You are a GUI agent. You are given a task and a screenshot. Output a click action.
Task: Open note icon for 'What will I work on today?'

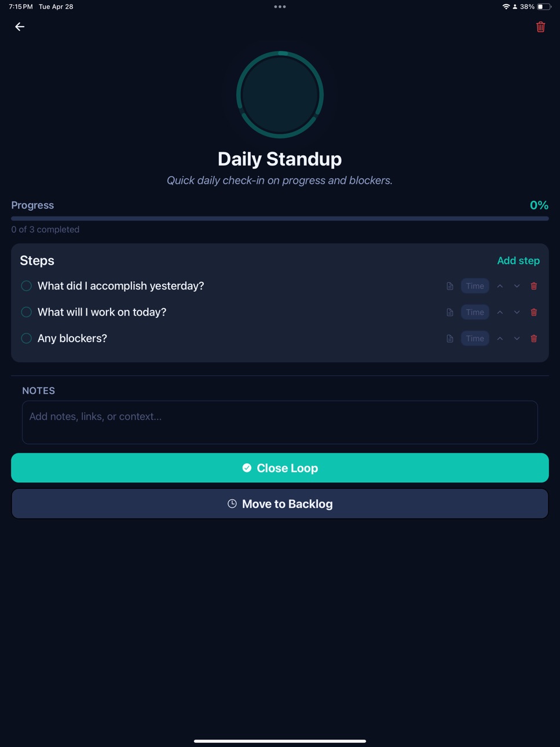[x=450, y=312]
